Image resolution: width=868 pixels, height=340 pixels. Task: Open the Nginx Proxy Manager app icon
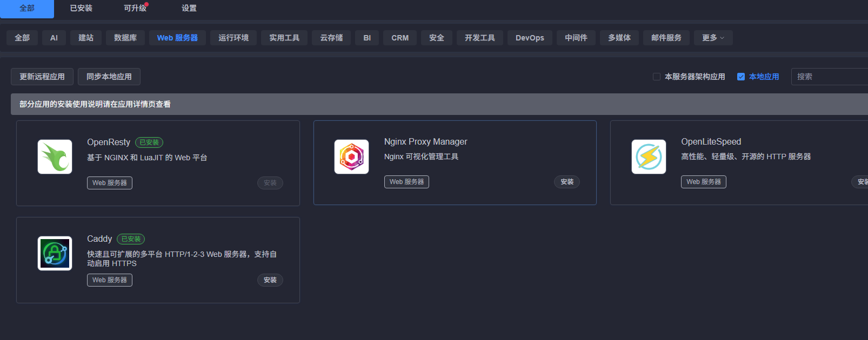351,157
